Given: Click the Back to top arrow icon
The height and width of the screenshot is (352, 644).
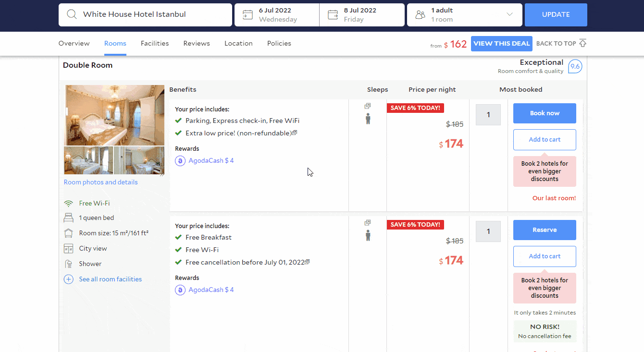Looking at the screenshot, I should (582, 43).
